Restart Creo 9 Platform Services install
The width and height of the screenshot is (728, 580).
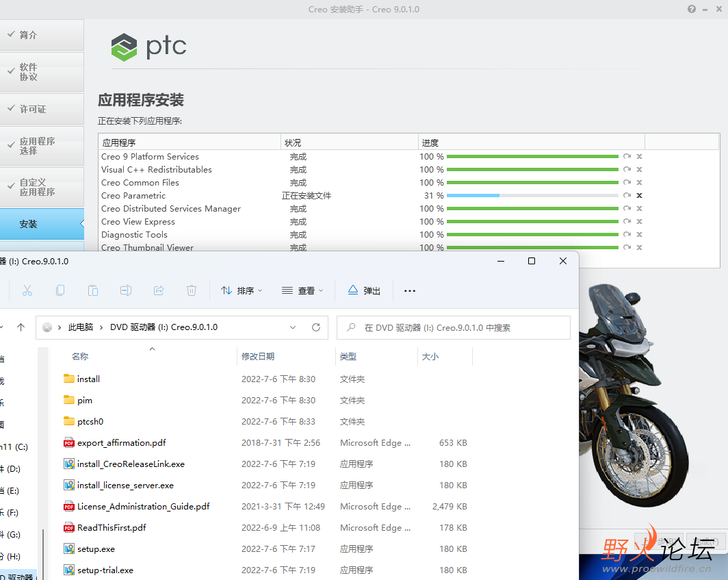[x=627, y=157]
